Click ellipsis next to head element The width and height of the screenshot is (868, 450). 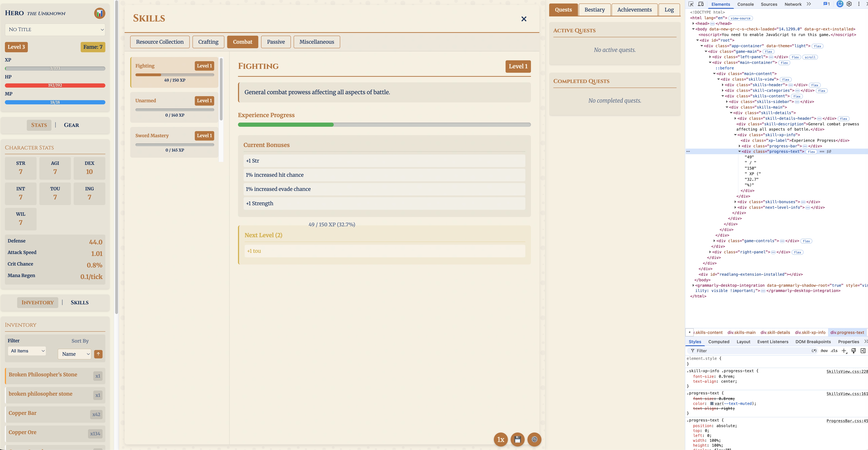coord(712,24)
